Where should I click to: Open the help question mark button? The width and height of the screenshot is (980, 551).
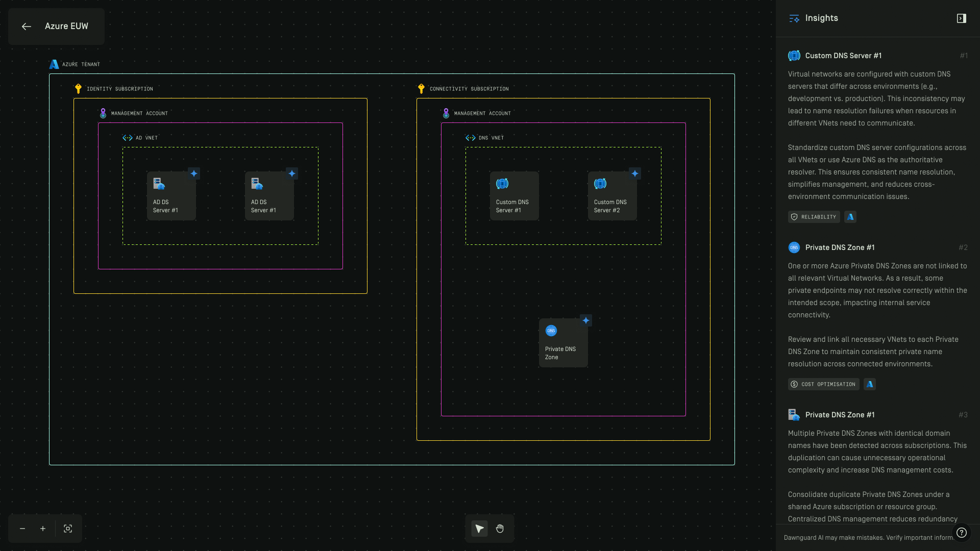click(961, 533)
